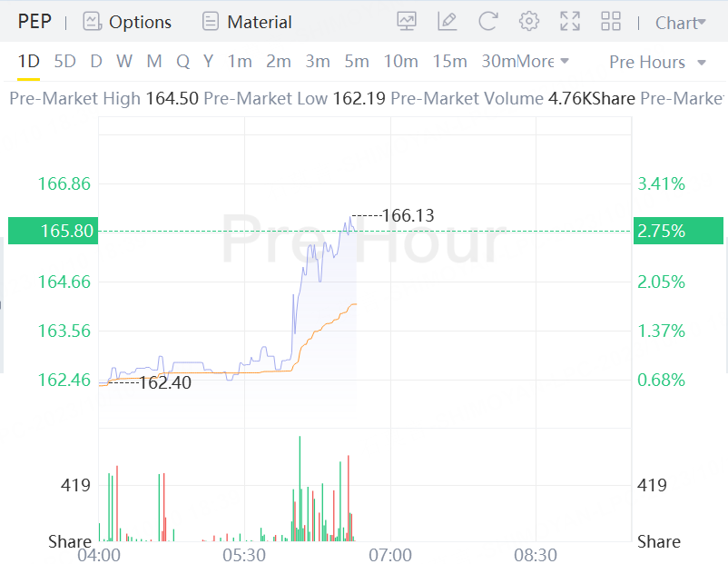Click the 1.37% percent axis label
This screenshot has width=728, height=564.
coord(661,331)
